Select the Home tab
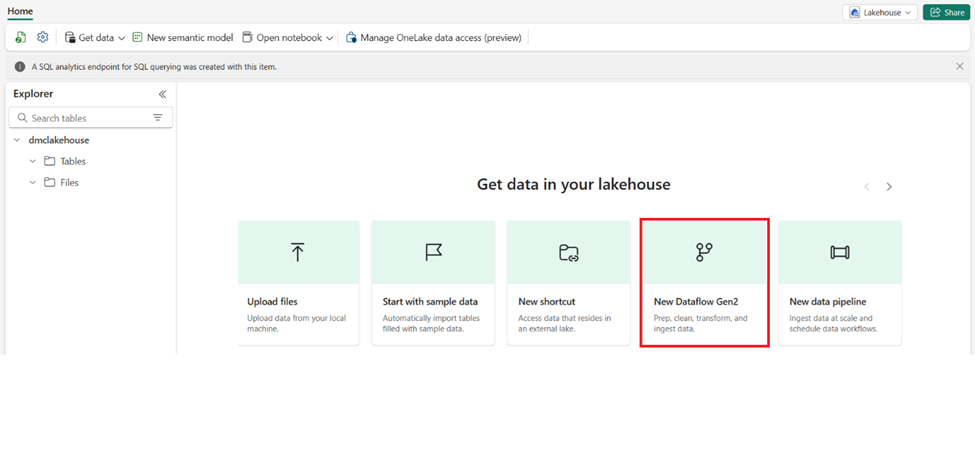Viewport: 975px width, 459px height. [x=20, y=11]
